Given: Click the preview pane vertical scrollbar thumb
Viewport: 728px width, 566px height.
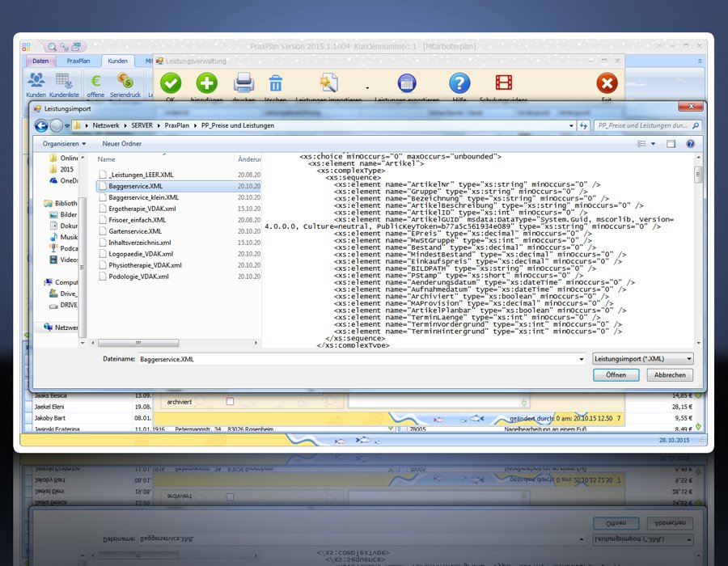Looking at the screenshot, I should [x=698, y=175].
